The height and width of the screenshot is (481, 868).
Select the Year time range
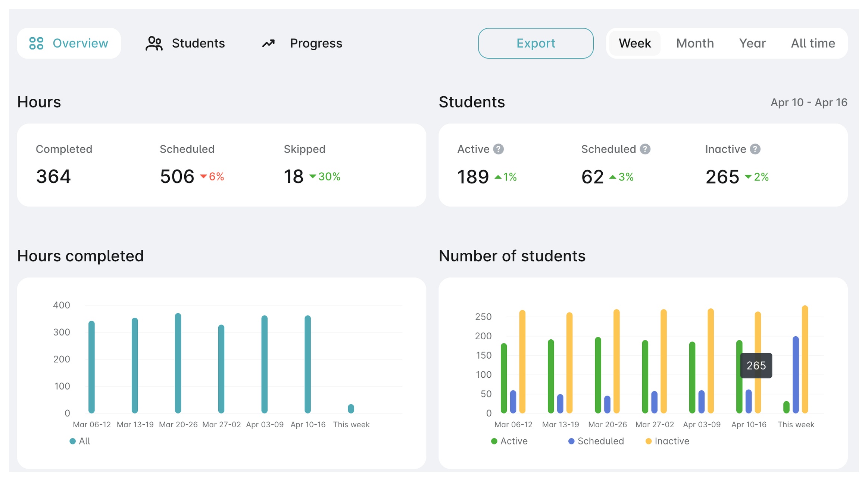[752, 43]
